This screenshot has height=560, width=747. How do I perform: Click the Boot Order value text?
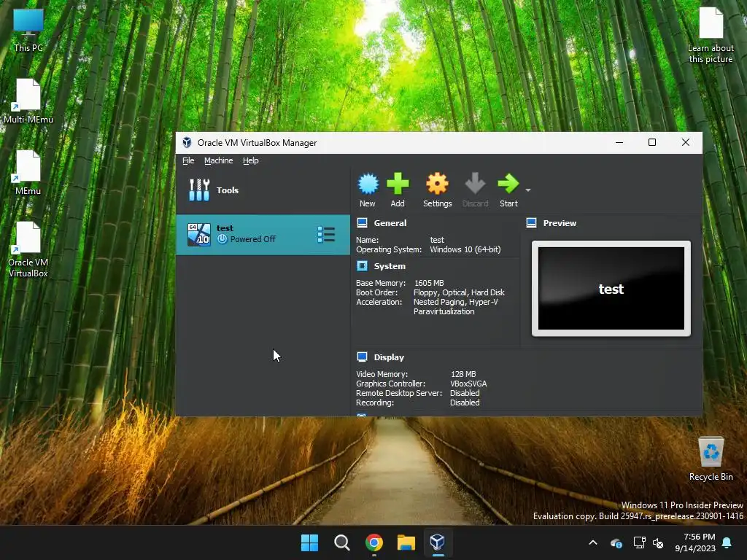click(459, 292)
